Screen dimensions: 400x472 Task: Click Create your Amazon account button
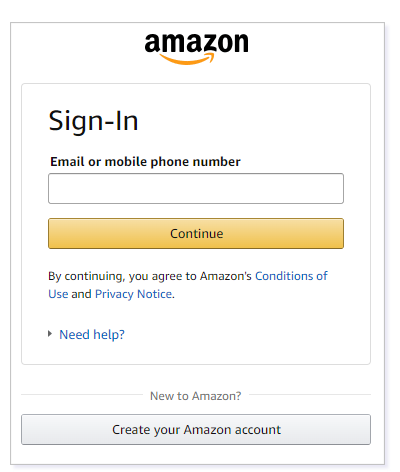(196, 429)
